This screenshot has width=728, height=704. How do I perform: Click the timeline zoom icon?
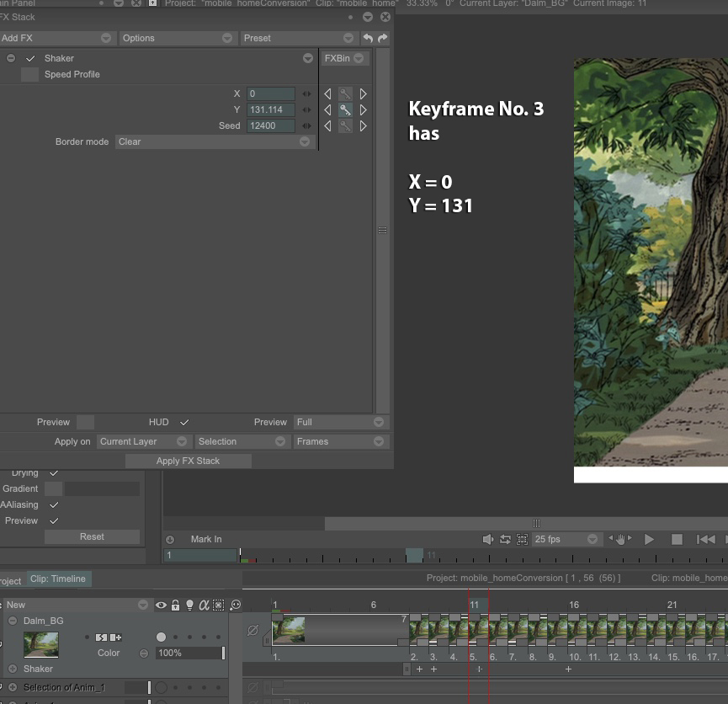pos(236,605)
